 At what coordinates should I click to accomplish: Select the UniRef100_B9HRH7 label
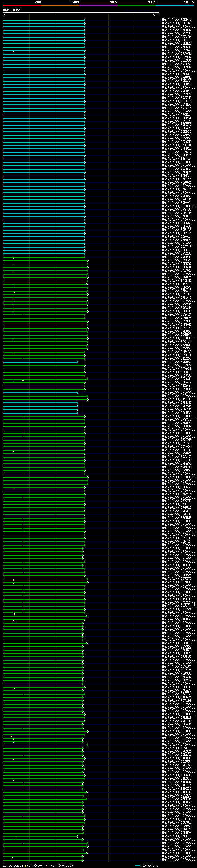tap(177, 403)
